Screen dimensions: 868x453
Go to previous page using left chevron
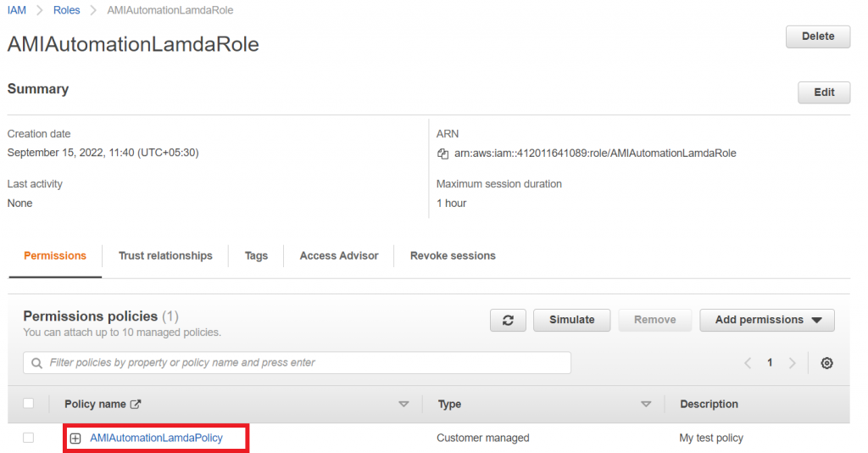(748, 363)
